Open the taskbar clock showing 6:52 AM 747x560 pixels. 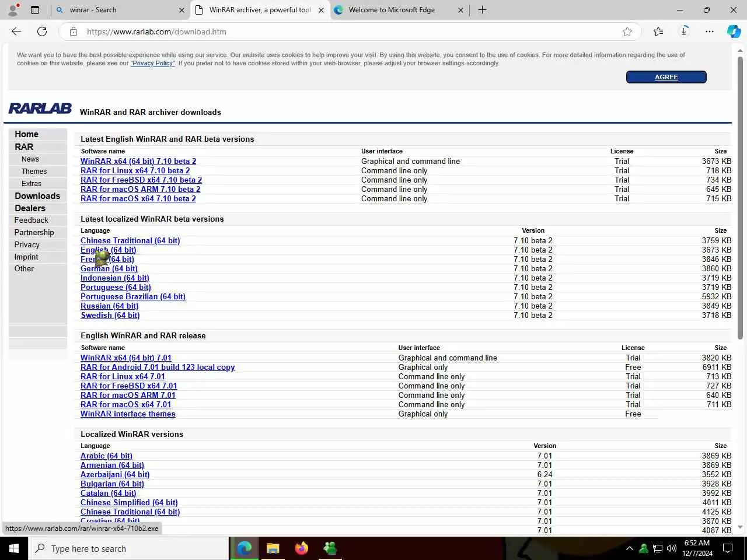click(697, 548)
